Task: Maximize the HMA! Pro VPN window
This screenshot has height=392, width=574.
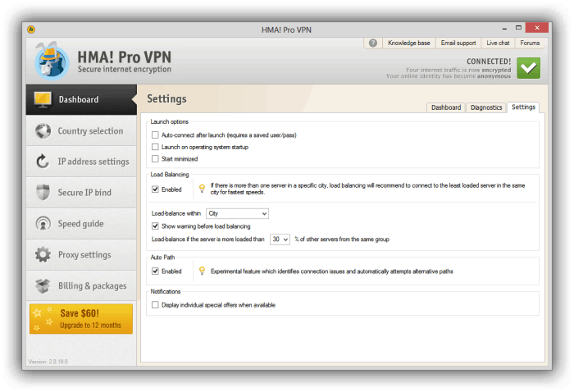Action: 518,28
